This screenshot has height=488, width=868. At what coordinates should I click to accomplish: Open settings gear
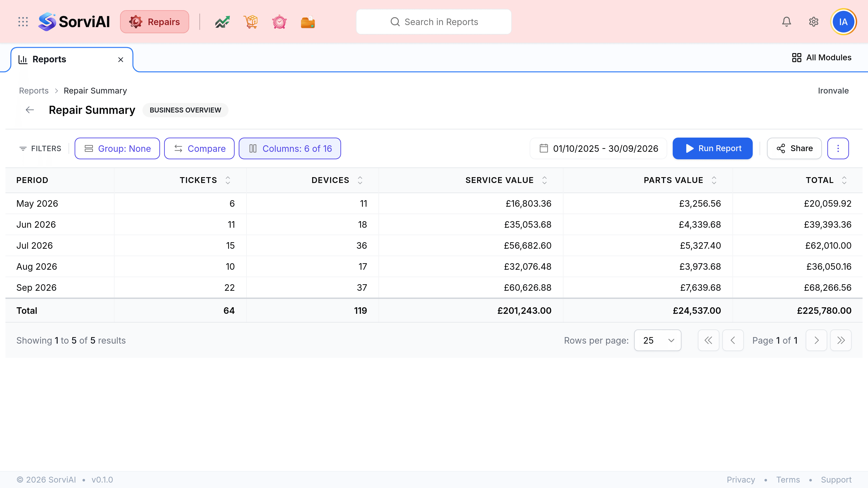[814, 22]
